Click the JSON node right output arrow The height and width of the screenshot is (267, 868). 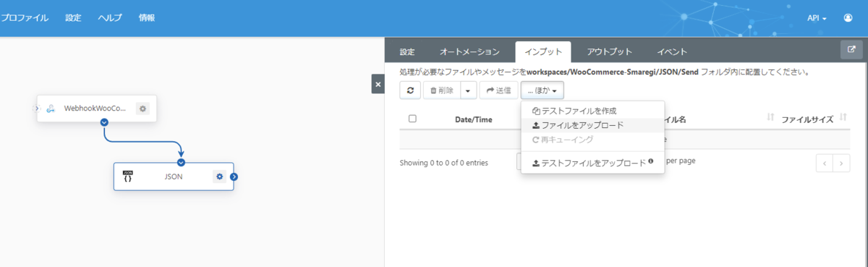coord(234,176)
